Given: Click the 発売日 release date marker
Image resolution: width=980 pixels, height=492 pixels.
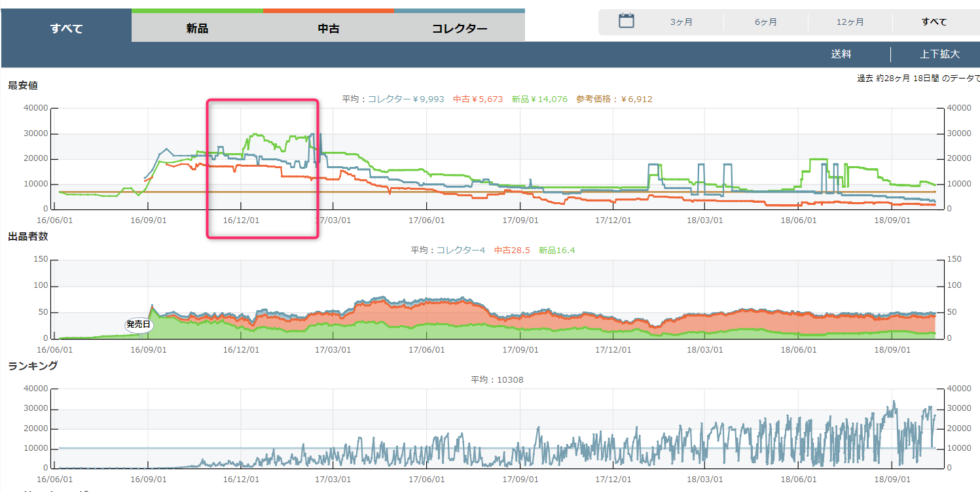Looking at the screenshot, I should click(138, 324).
